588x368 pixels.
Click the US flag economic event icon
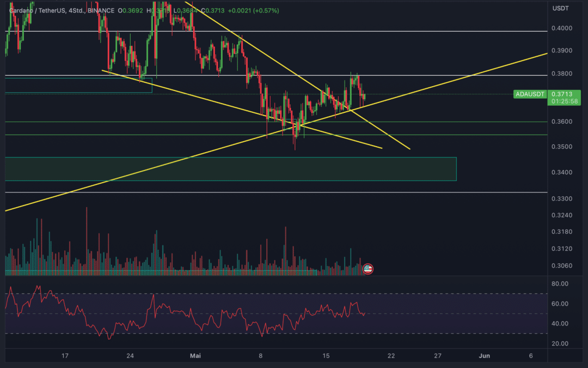point(368,268)
